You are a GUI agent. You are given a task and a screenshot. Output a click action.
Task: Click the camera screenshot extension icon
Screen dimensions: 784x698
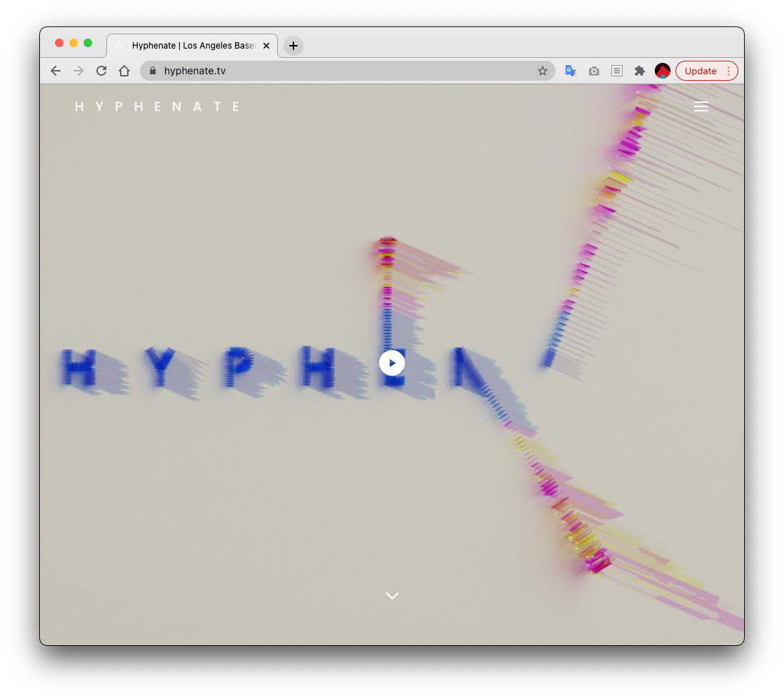tap(594, 71)
